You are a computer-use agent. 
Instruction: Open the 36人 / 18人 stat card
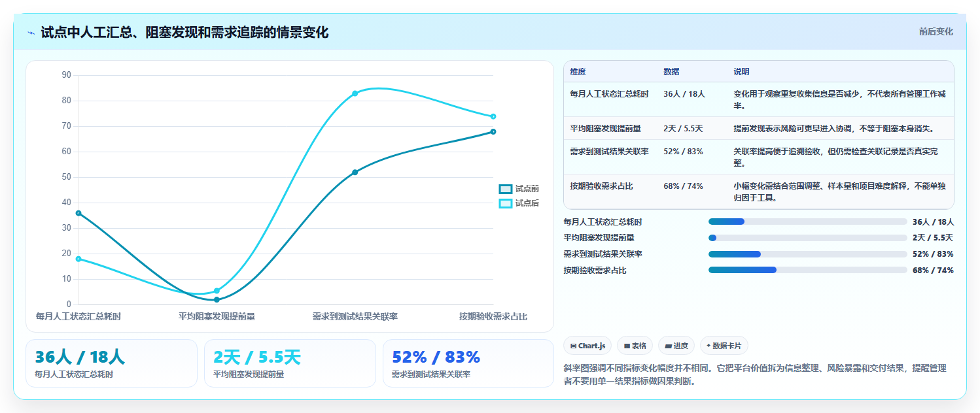point(111,363)
